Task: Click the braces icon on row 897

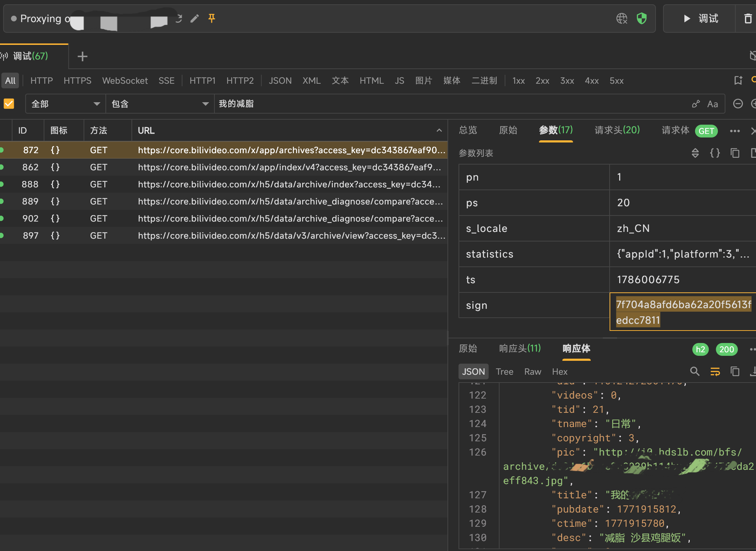Action: tap(55, 235)
